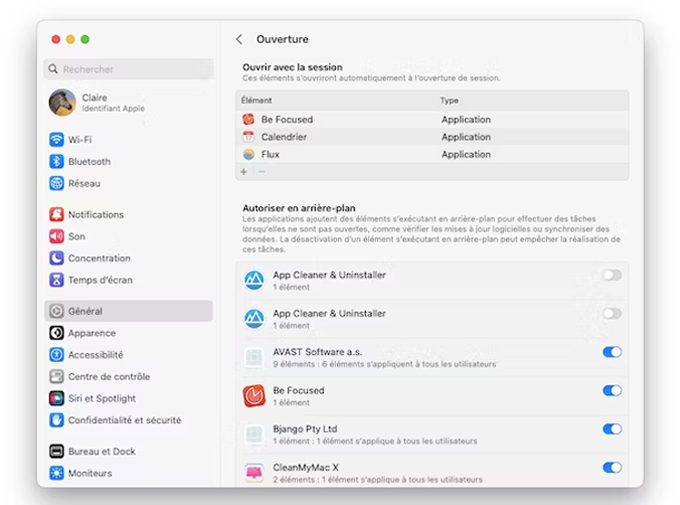The width and height of the screenshot is (680, 505).
Task: Open Siri et Spotlight icon
Action: click(x=57, y=399)
